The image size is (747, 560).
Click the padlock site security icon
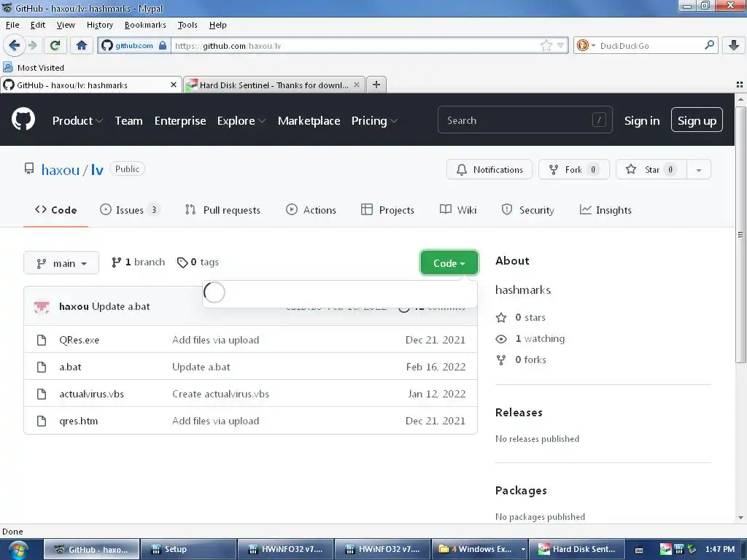pyautogui.click(x=163, y=46)
